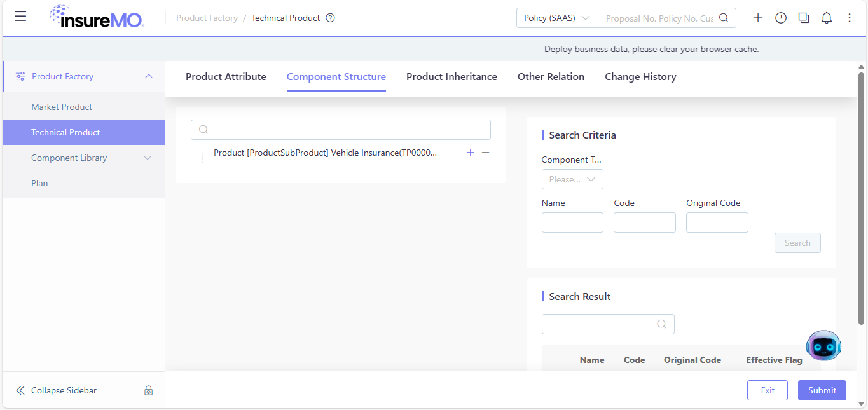The height and width of the screenshot is (410, 868).
Task: Open the history clock icon
Action: click(x=781, y=18)
